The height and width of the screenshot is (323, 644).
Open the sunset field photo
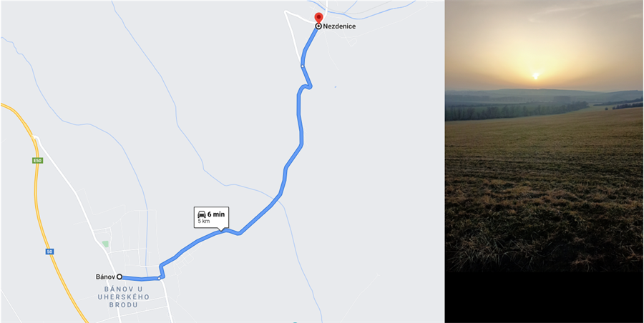[x=545, y=136]
